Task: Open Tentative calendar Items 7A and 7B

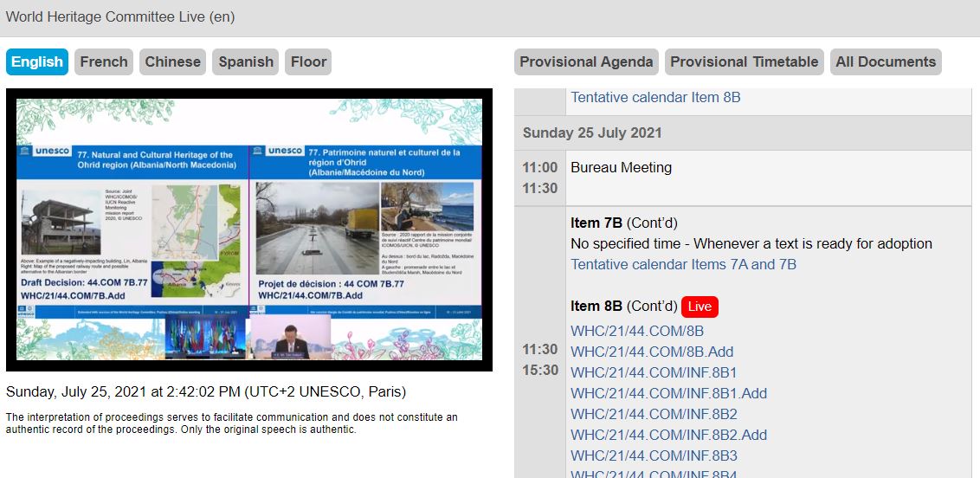Action: (x=683, y=264)
